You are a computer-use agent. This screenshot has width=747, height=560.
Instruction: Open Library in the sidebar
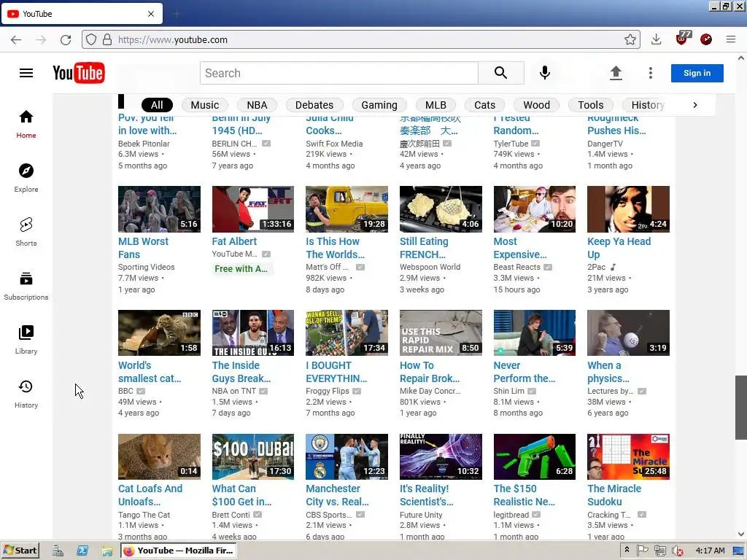tap(26, 340)
